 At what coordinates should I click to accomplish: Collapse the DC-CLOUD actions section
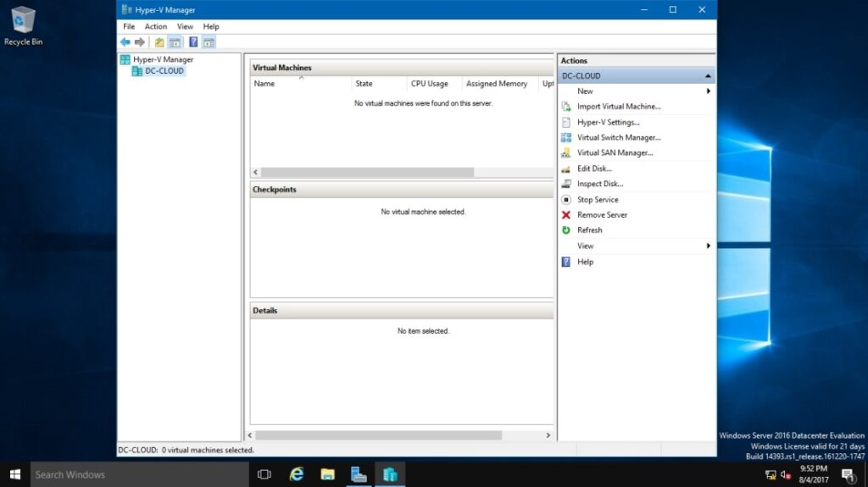(708, 76)
